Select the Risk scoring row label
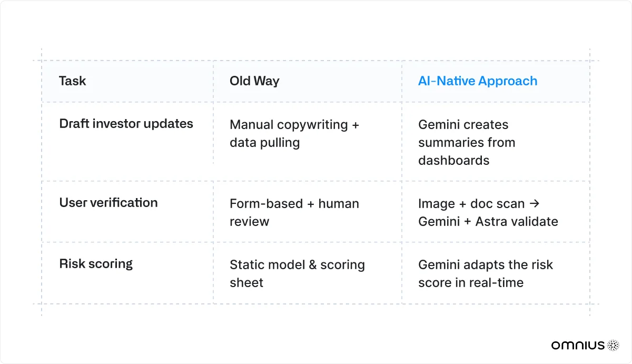Screen dimensions: 632x364 [x=96, y=264]
